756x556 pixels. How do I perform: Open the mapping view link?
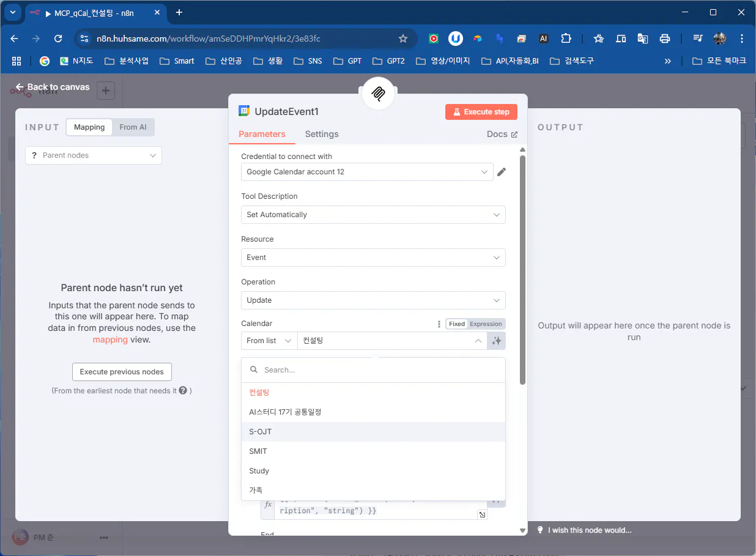110,339
